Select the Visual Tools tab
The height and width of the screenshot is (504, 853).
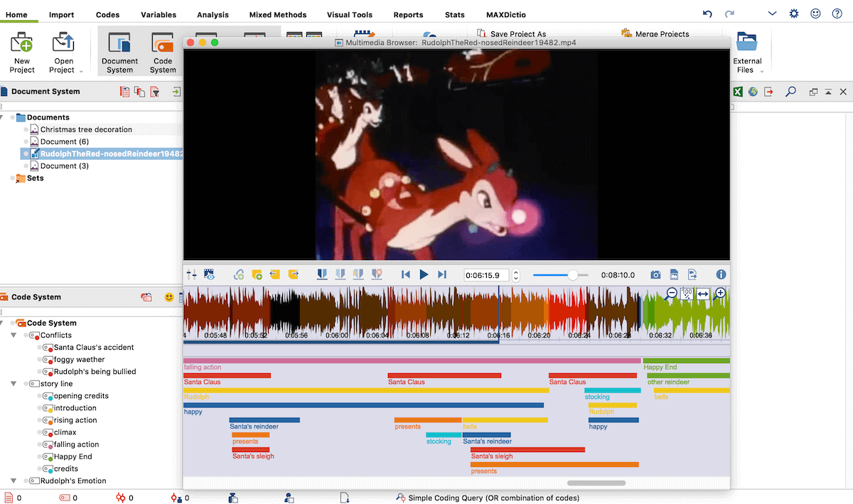[x=350, y=15]
